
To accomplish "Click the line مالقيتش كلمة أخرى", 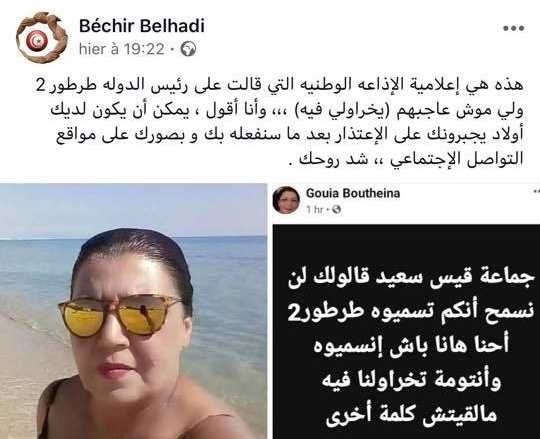I will pos(411,415).
